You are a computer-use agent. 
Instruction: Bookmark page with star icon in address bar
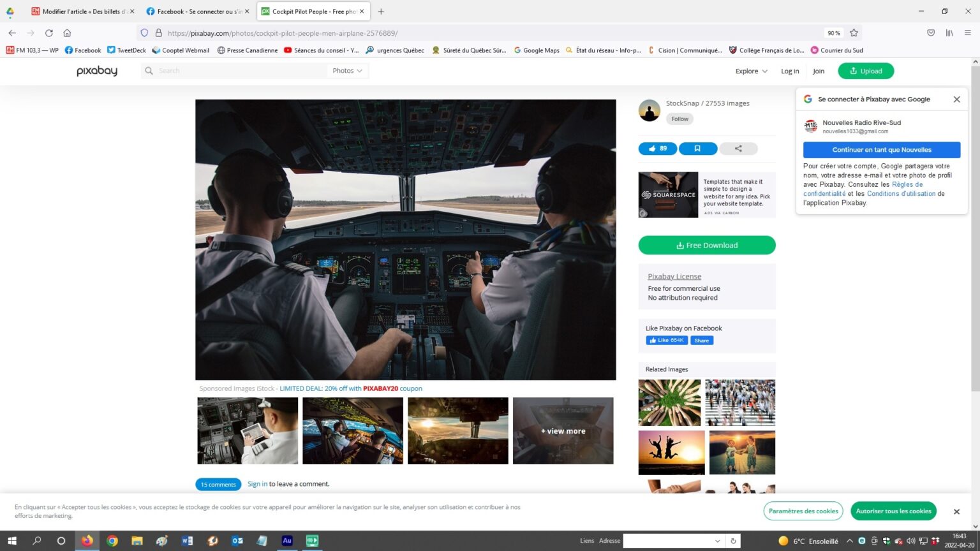click(x=854, y=33)
